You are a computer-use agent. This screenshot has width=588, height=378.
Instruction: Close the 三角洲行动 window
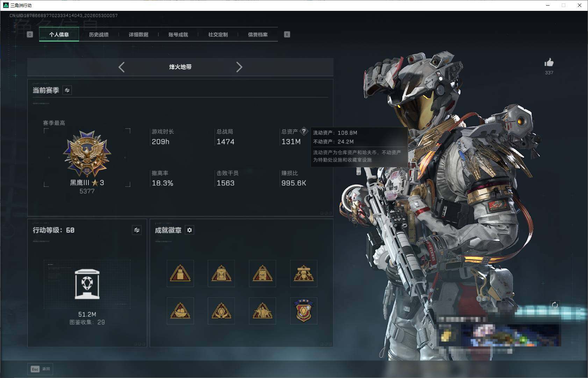580,5
